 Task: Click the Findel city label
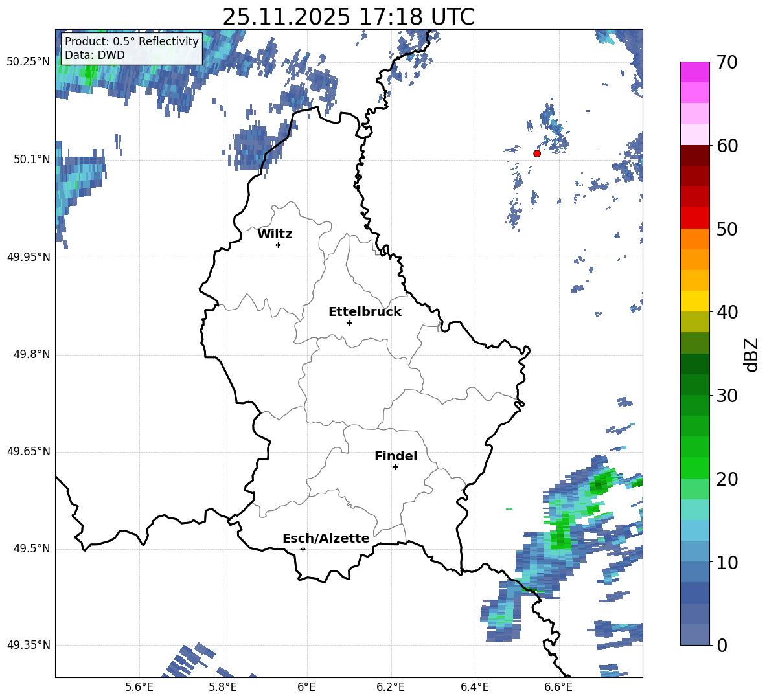pyautogui.click(x=396, y=456)
